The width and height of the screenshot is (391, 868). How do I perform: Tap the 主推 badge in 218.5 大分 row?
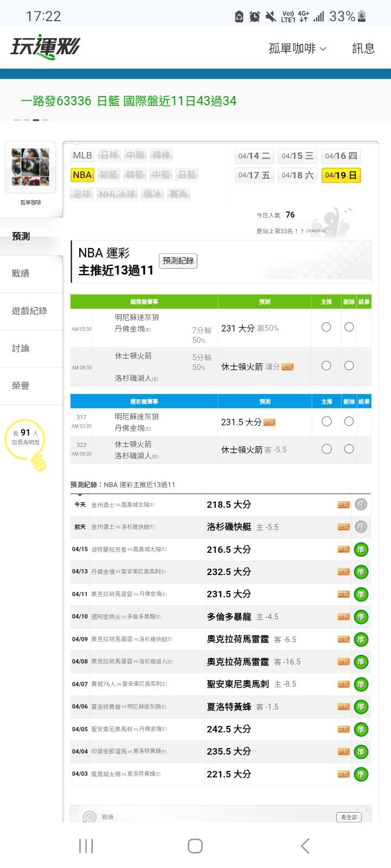(x=343, y=505)
